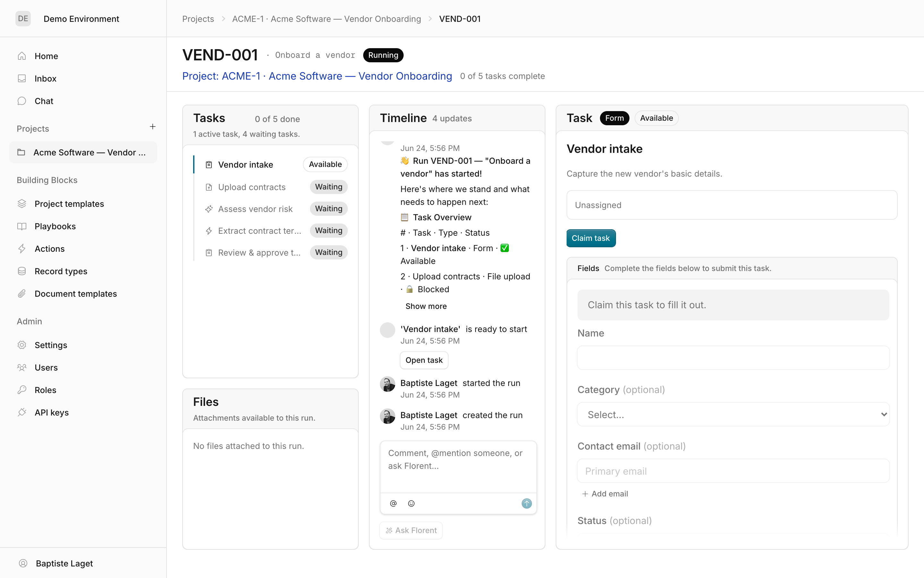Click the Baptiste Laget profile icon
The height and width of the screenshot is (578, 924).
(x=23, y=563)
